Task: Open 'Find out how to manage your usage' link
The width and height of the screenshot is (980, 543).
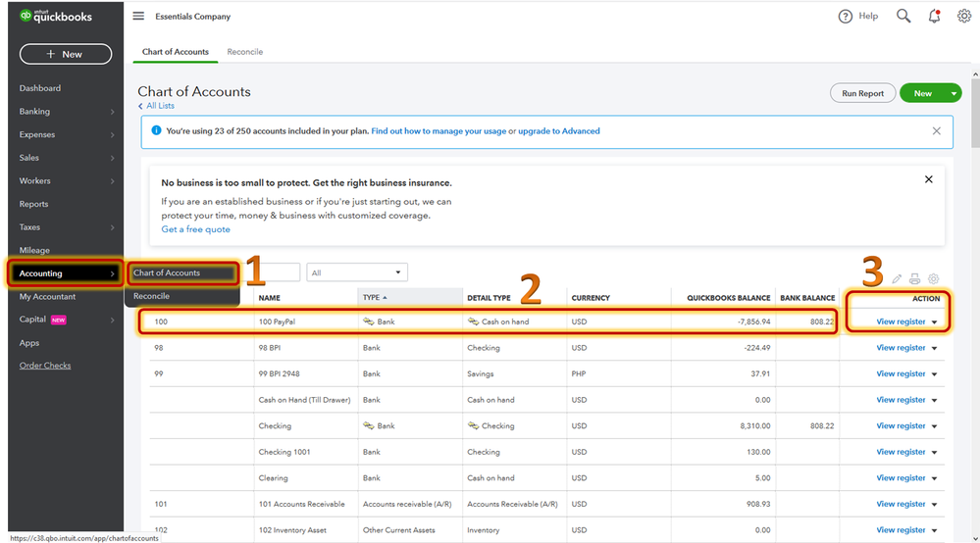Action: pos(438,131)
